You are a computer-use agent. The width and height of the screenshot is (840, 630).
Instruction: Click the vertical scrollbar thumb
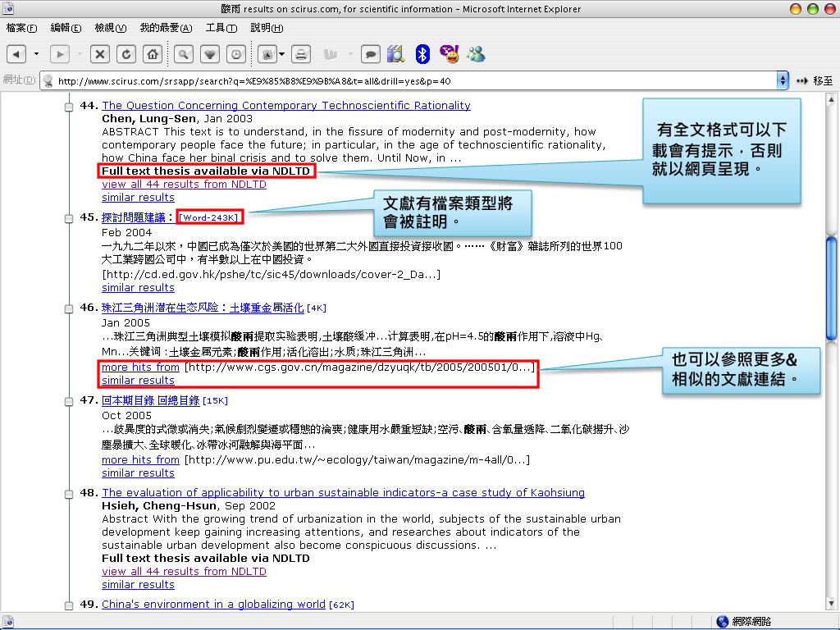(x=832, y=288)
